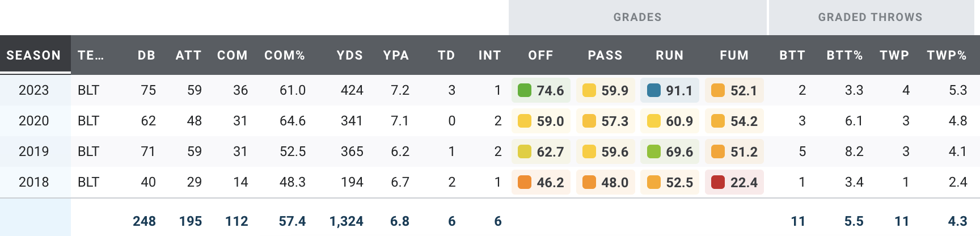Click the orange 46.2 offense grade swatch
980x236 pixels.
pyautogui.click(x=525, y=182)
